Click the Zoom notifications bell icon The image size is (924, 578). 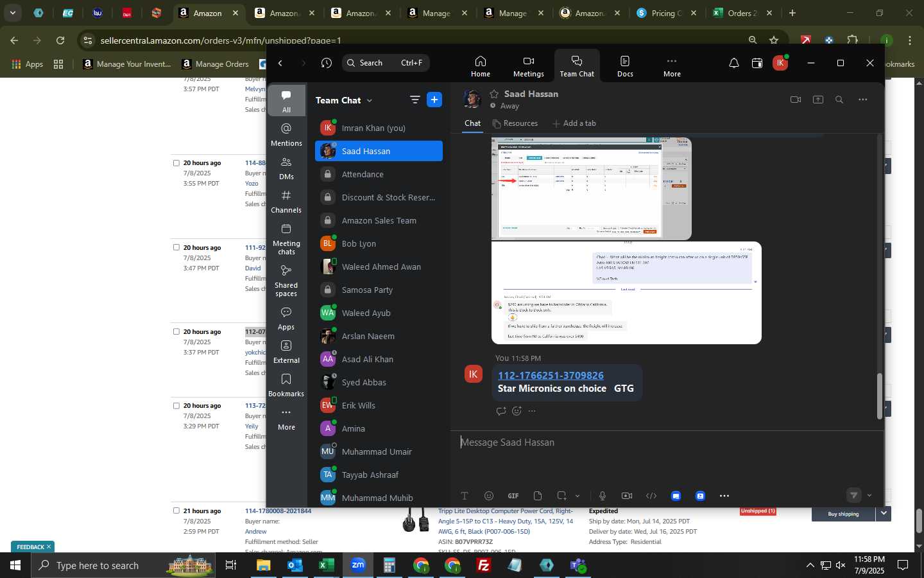[x=733, y=63]
